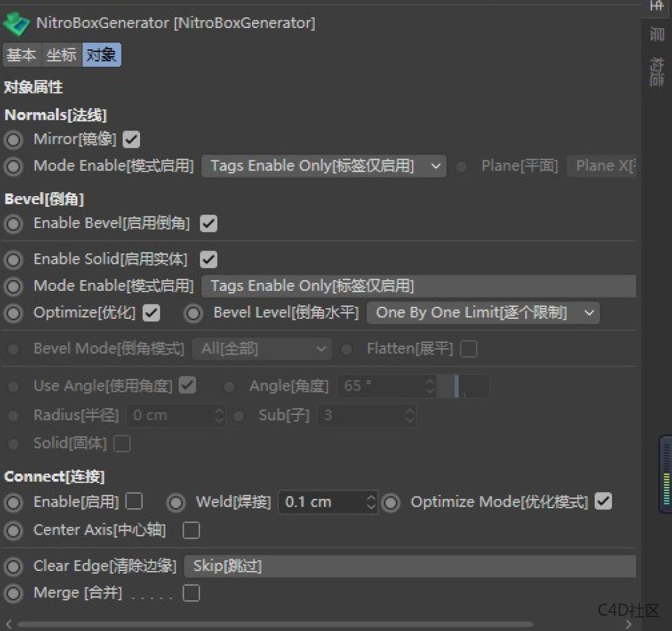
Task: Toggle the Use Angle checkbox
Action: point(188,386)
